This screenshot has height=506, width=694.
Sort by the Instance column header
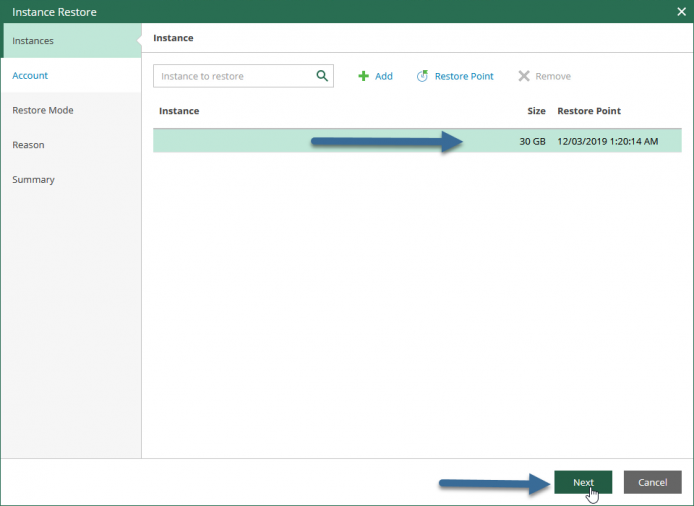click(x=179, y=111)
